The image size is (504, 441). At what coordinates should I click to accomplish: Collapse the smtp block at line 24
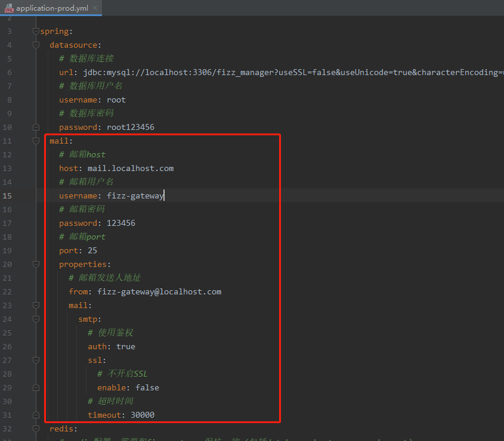[x=36, y=319]
